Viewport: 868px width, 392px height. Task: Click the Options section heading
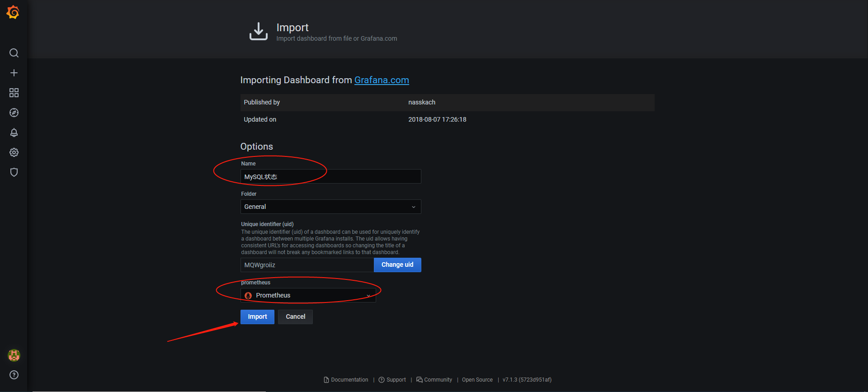[x=256, y=146]
